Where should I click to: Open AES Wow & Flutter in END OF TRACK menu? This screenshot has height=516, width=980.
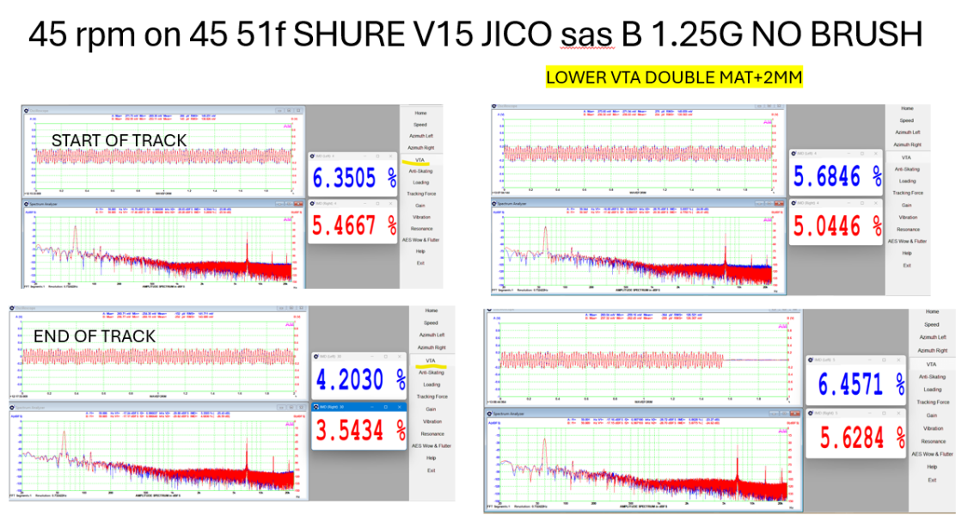(x=432, y=446)
